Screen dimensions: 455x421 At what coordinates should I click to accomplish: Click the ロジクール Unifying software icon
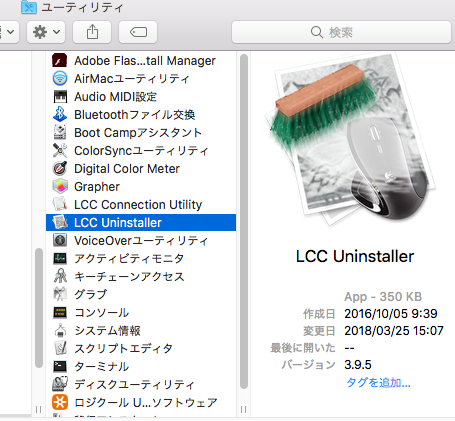(x=60, y=402)
